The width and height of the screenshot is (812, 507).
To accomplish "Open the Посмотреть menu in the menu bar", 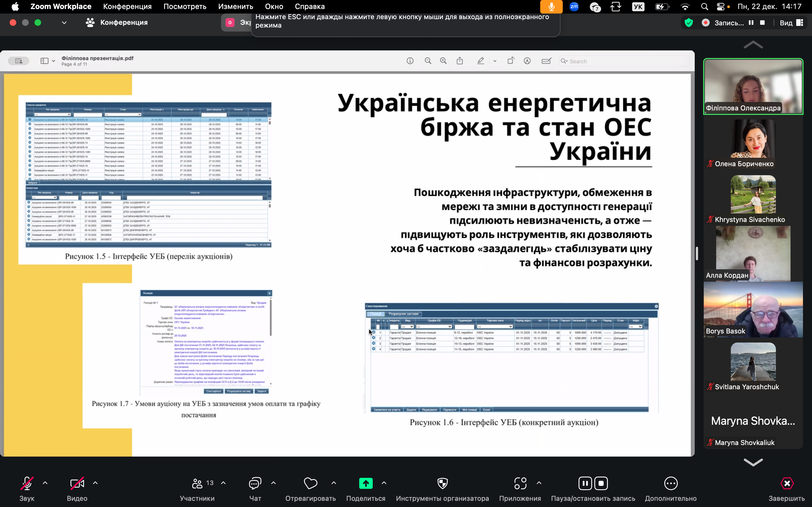I will click(x=185, y=6).
